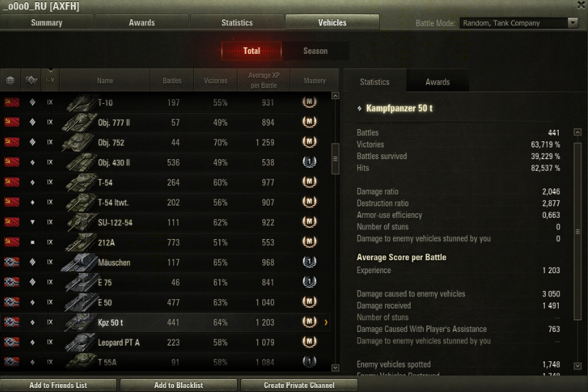The height and width of the screenshot is (392, 588).
Task: Click the Create Private Channel button
Action: click(299, 385)
